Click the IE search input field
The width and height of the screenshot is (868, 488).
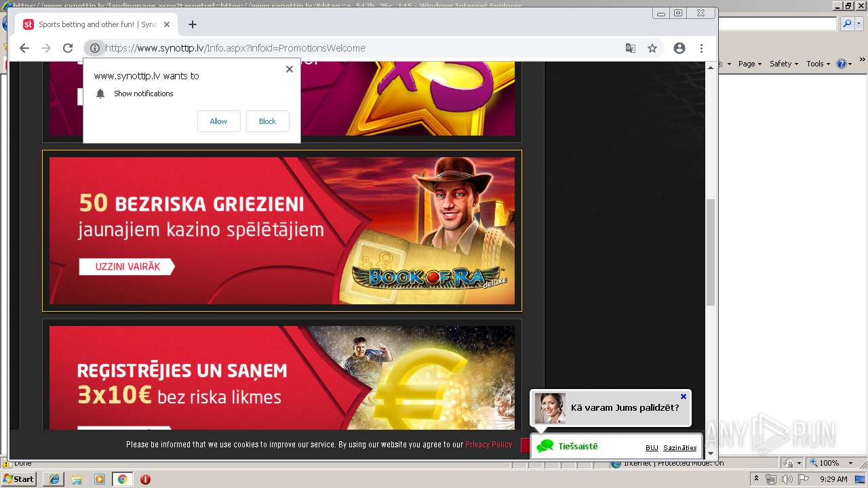click(x=778, y=24)
